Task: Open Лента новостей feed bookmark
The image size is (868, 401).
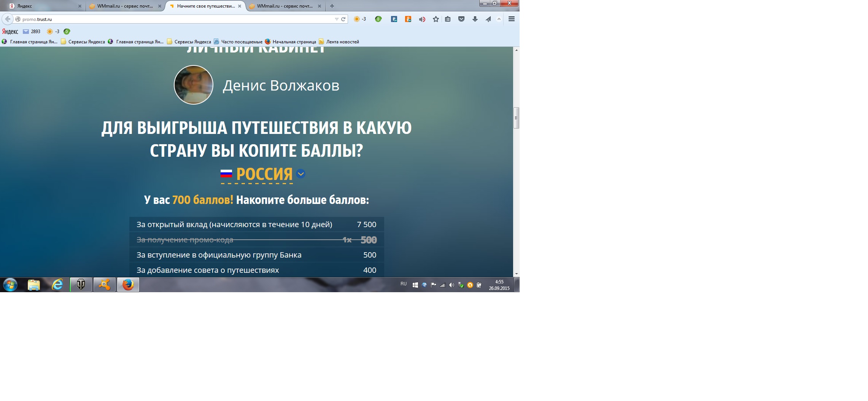Action: pyautogui.click(x=339, y=42)
